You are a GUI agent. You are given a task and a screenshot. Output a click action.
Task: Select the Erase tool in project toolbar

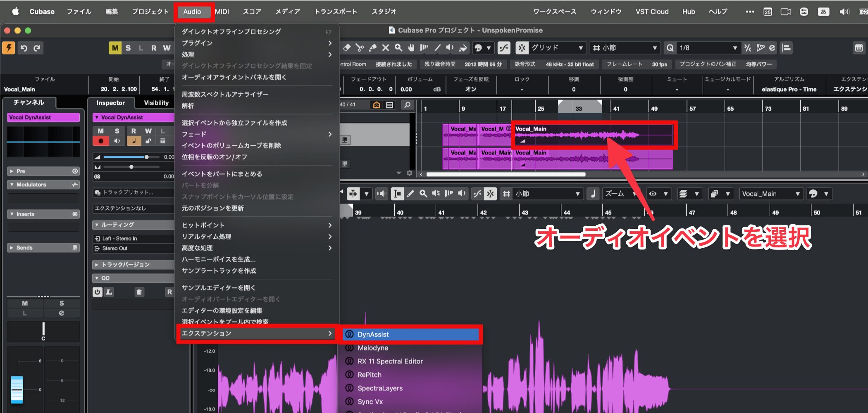347,48
